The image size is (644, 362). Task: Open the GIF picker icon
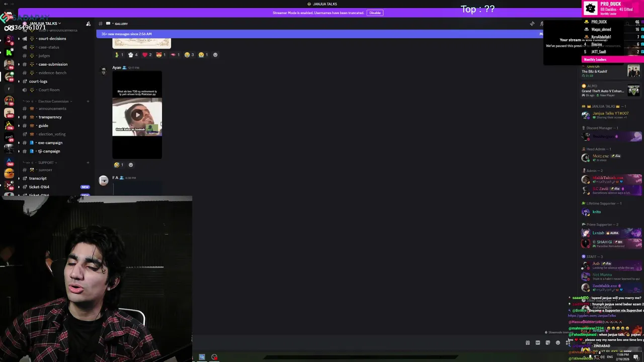tap(538, 343)
